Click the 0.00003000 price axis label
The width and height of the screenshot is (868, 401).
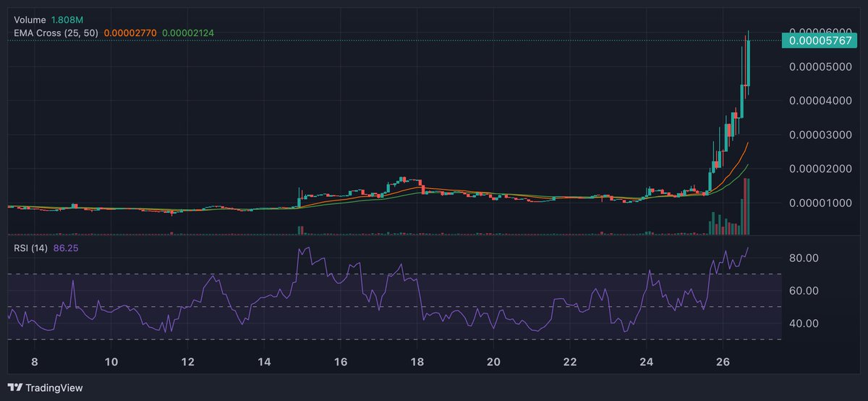821,135
